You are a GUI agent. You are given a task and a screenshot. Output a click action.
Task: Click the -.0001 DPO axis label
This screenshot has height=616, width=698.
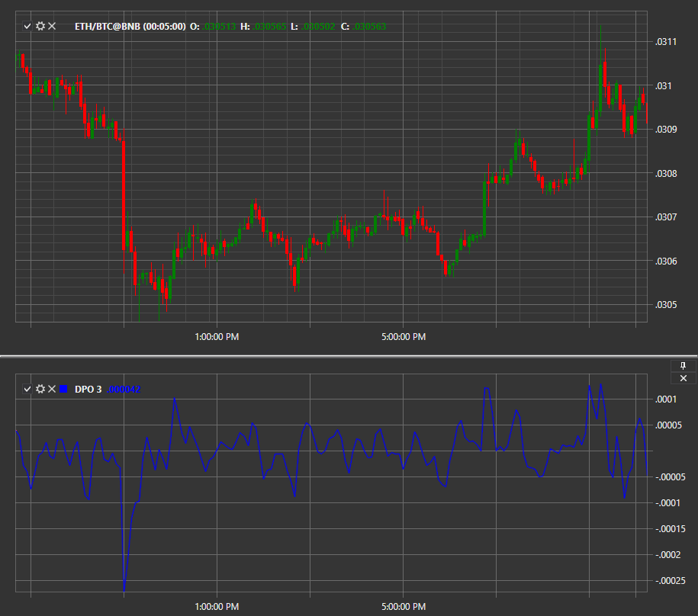[x=667, y=503]
